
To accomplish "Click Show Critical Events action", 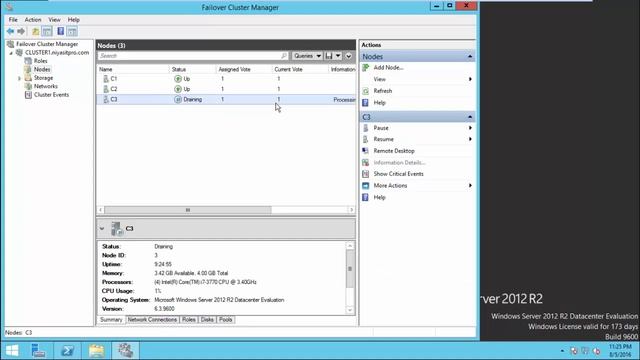I will click(398, 174).
